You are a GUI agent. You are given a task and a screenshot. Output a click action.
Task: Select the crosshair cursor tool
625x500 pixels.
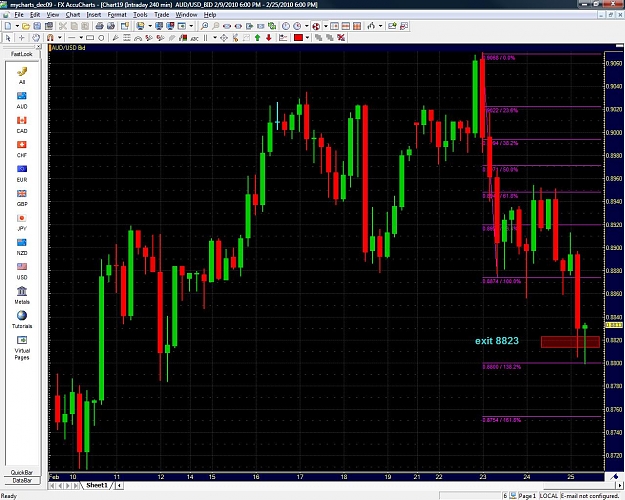22,38
